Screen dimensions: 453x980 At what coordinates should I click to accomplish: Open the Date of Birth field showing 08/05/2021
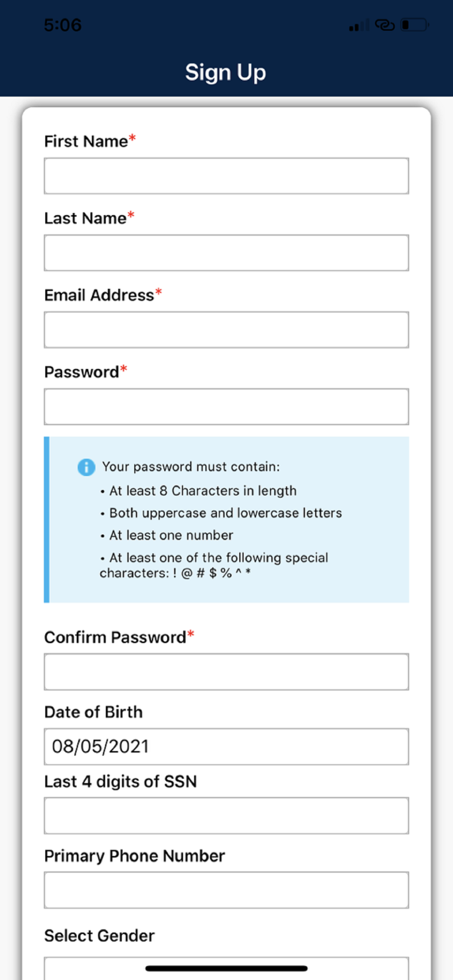[x=226, y=747]
